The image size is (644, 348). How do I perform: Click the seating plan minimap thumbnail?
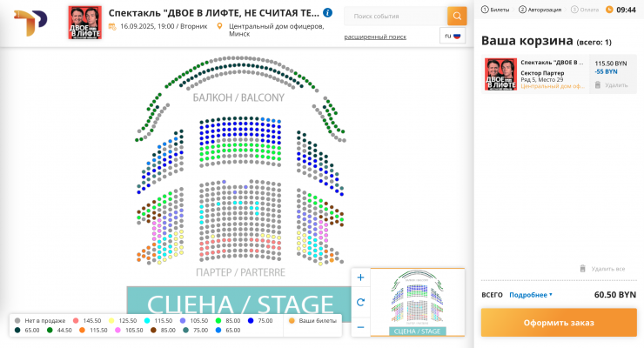pyautogui.click(x=418, y=302)
